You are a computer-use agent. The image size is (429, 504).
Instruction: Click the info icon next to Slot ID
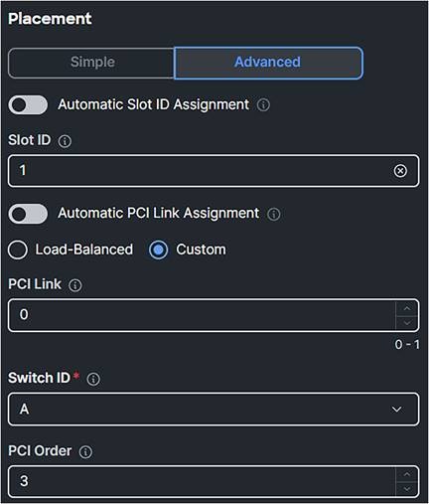coord(65,141)
